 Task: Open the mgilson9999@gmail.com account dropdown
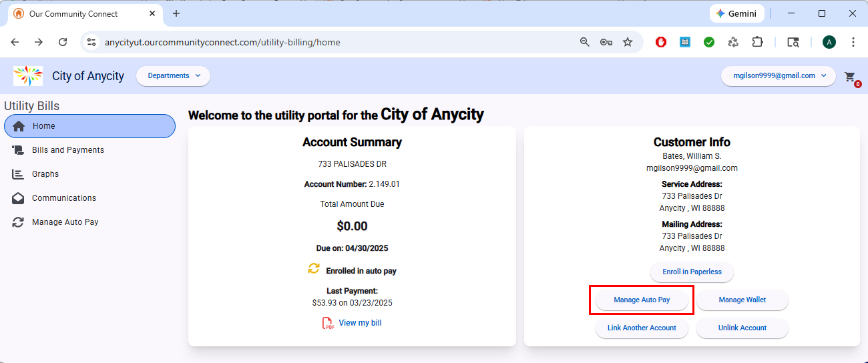[778, 76]
